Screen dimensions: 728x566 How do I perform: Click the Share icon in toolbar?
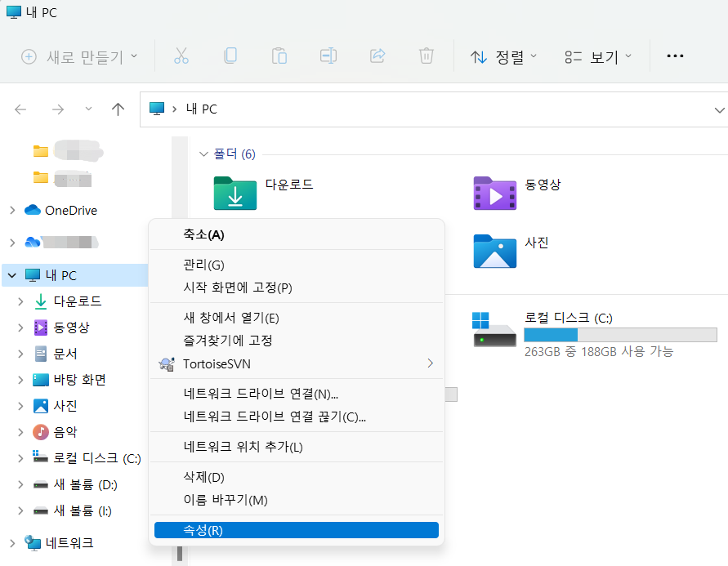377,56
